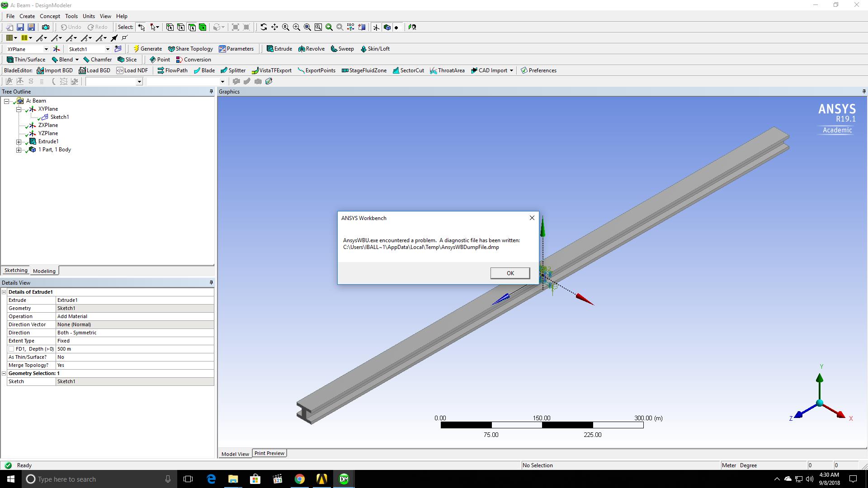This screenshot has width=868, height=488.
Task: Collapse Details of Extrude1 section
Action: click(x=4, y=292)
